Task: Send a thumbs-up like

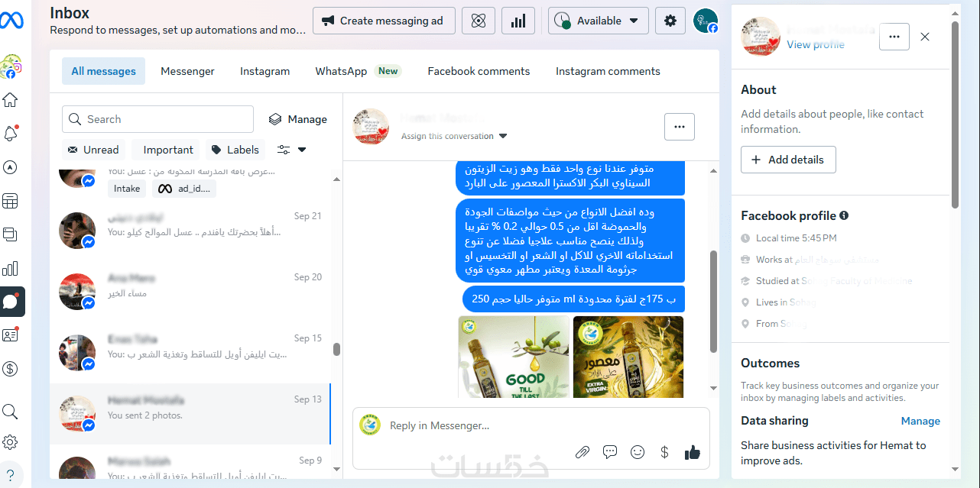Action: (x=693, y=452)
